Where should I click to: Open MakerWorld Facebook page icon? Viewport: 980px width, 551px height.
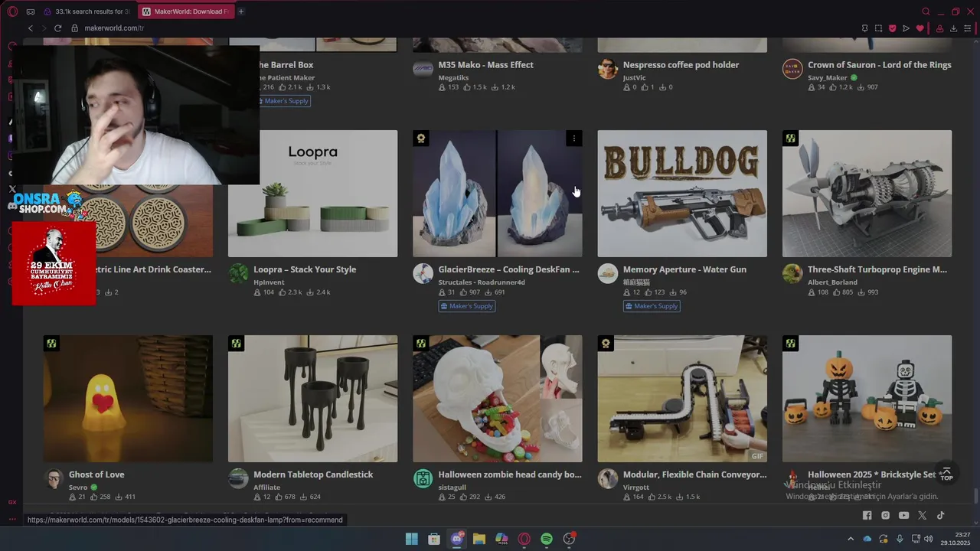tap(867, 515)
